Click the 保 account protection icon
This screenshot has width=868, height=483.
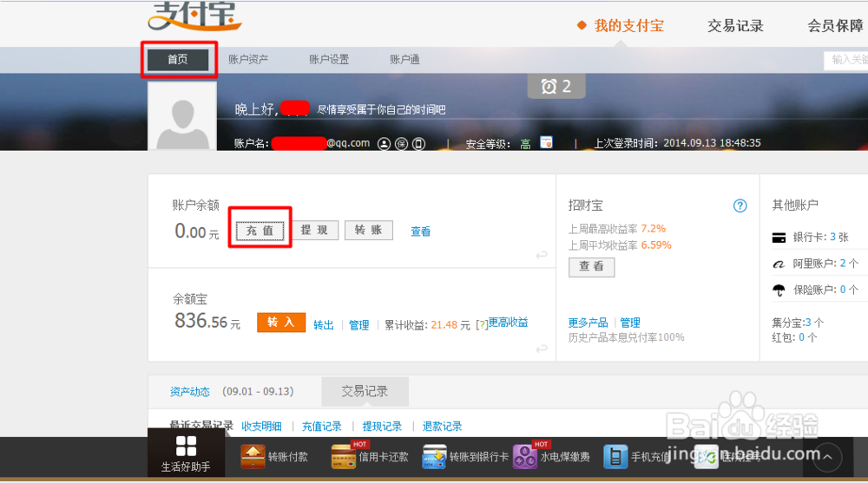pos(401,144)
